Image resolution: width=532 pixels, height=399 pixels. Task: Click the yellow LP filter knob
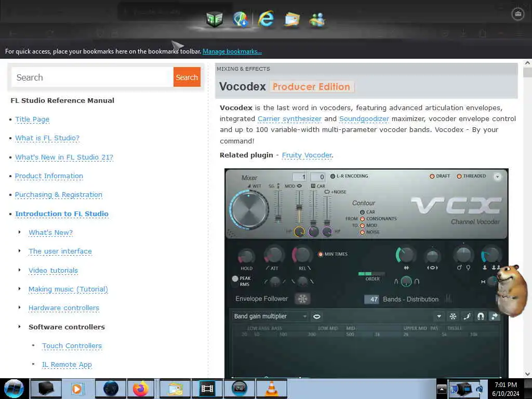[x=299, y=232]
